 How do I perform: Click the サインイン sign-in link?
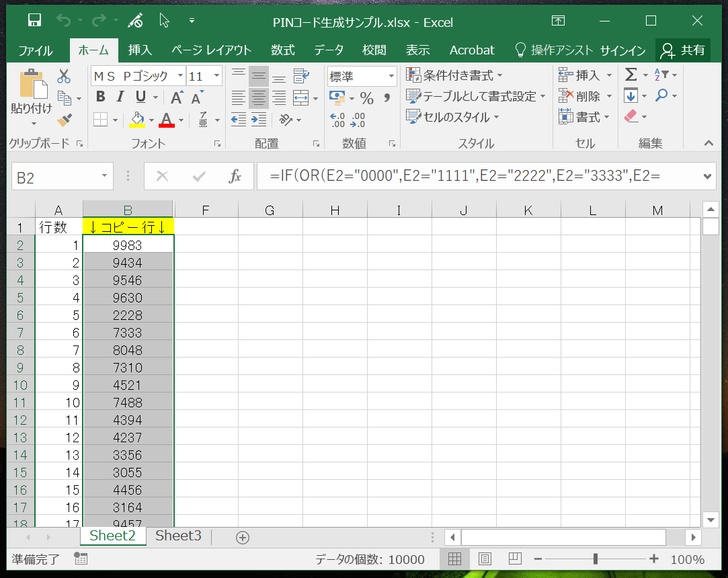(x=622, y=50)
